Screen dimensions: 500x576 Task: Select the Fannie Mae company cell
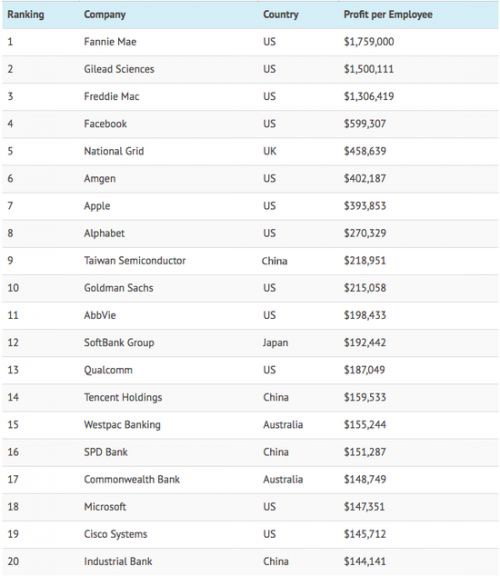point(110,42)
